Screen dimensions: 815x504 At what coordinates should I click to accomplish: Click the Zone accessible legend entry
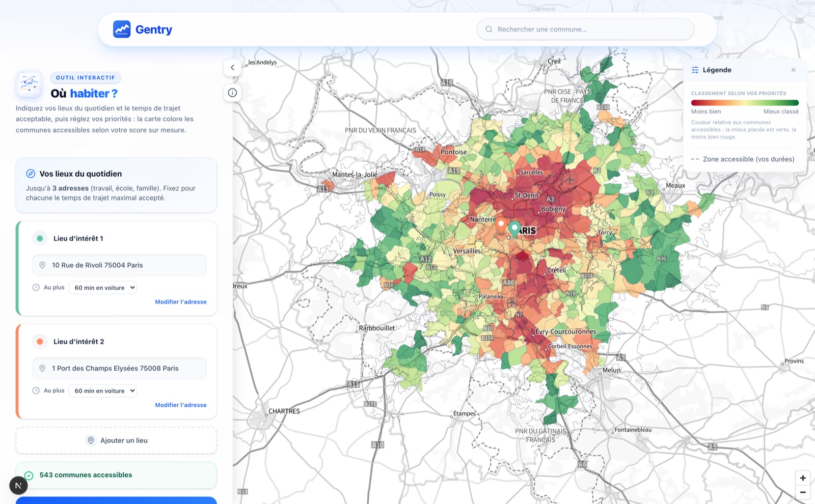pyautogui.click(x=743, y=159)
